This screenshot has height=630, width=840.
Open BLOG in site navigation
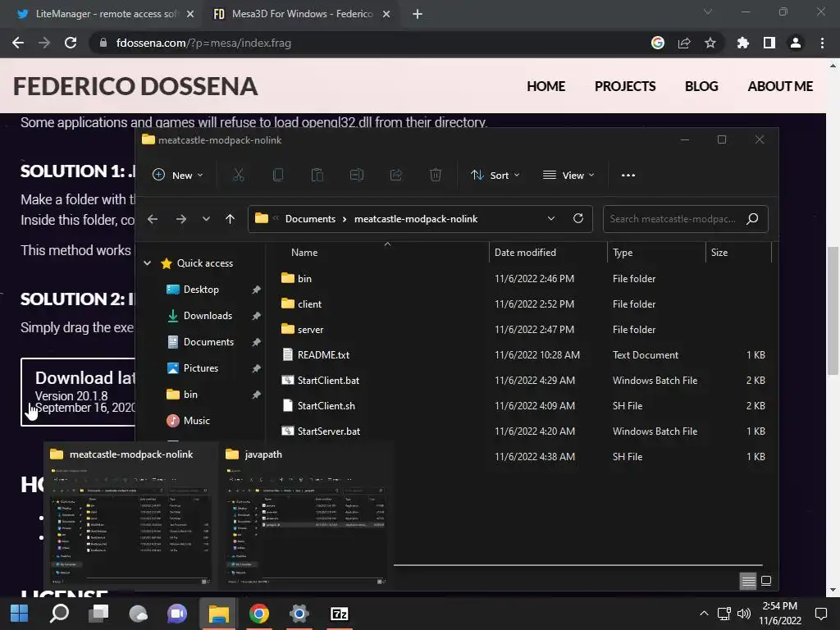coord(701,86)
